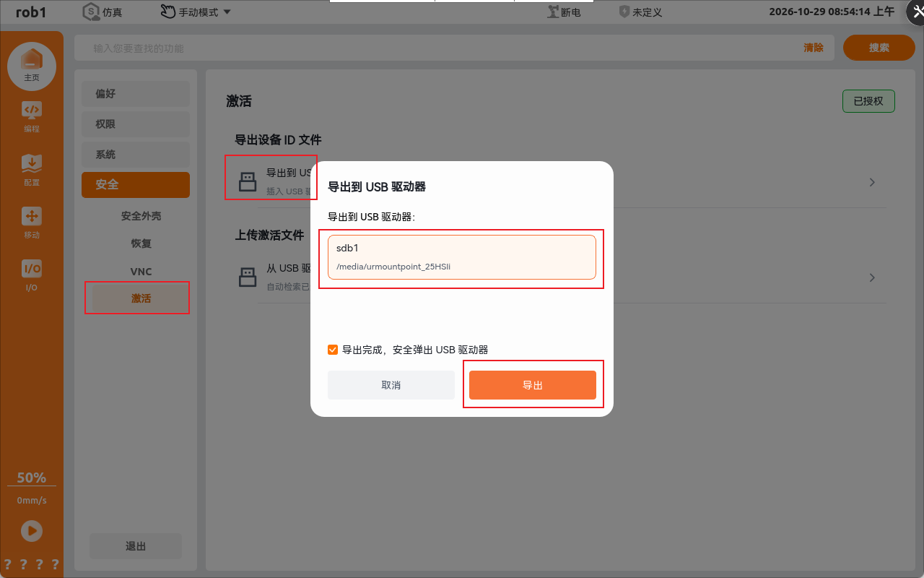Screen dimensions: 924x578
Task: Click the rob1 robot name
Action: [31, 12]
